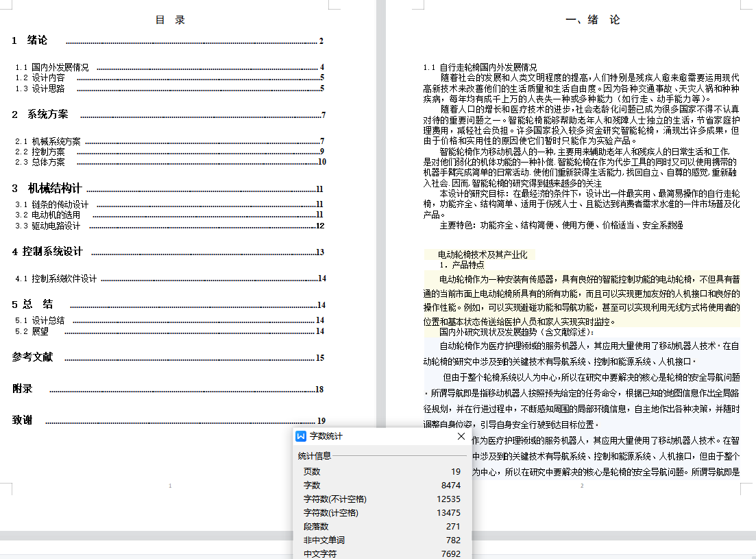Go to 2 系统方案 contents entry
This screenshot has width=756, height=559.
coord(40,115)
